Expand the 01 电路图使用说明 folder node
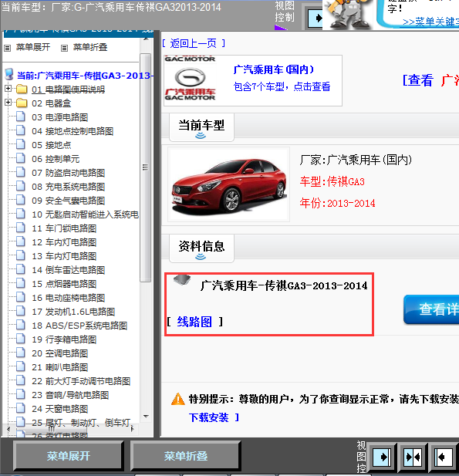 tap(8, 89)
